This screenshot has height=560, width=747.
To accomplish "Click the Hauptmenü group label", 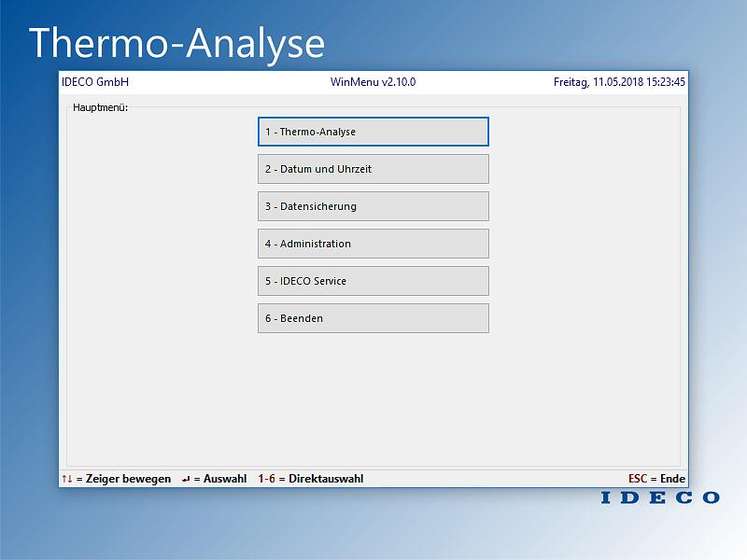I will coord(100,107).
